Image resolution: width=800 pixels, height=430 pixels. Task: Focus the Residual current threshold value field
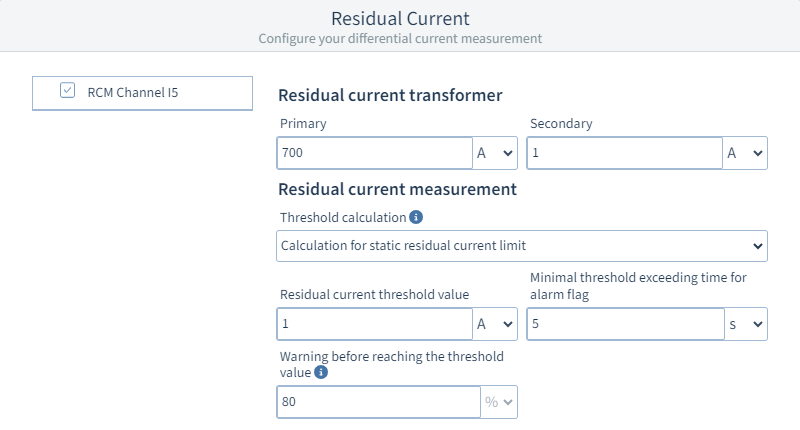point(375,324)
